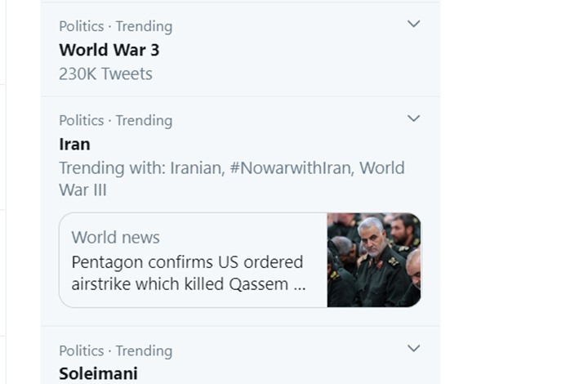This screenshot has height=384, width=588.
Task: Open the Iran trend options chevron
Action: pos(413,118)
